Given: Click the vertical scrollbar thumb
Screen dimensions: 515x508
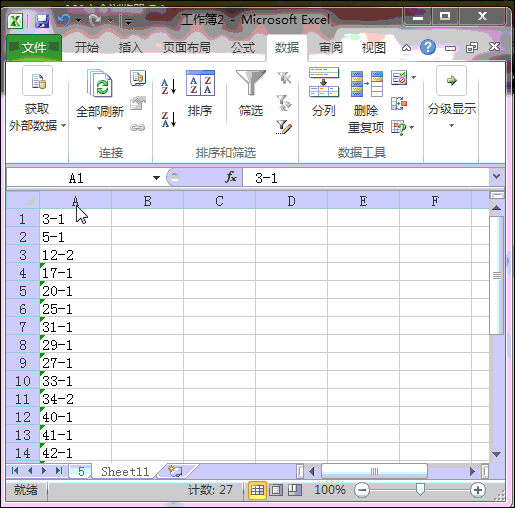Looking at the screenshot, I should click(496, 275).
